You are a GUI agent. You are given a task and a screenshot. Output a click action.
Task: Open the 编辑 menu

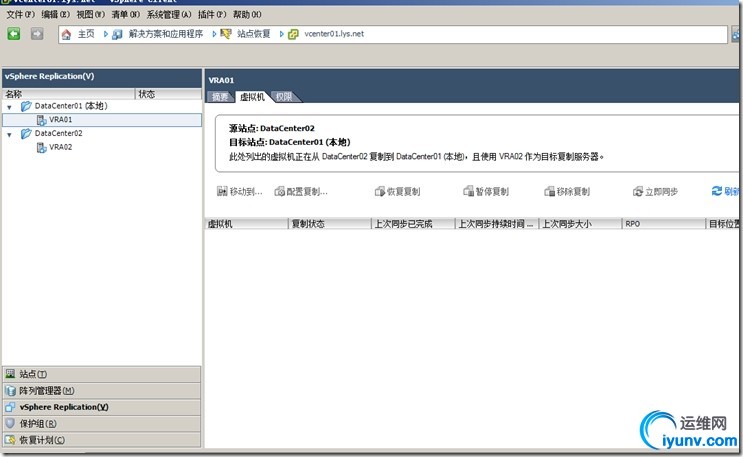[x=55, y=15]
